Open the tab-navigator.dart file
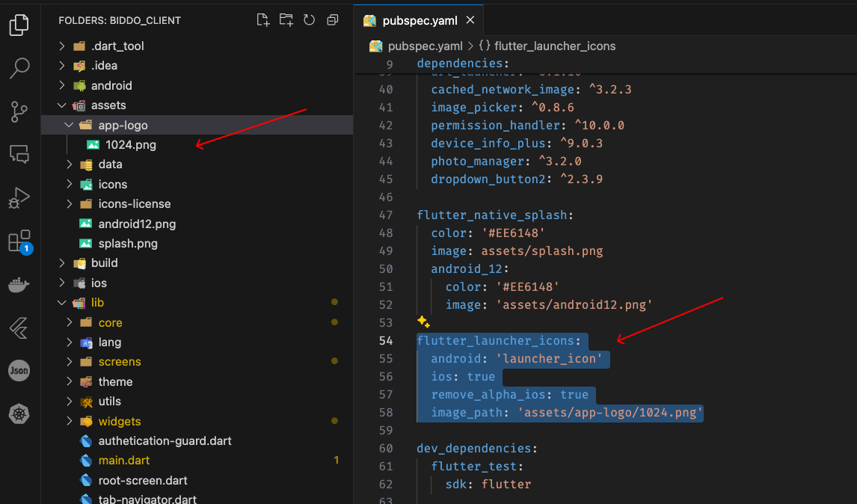The width and height of the screenshot is (857, 504). 147,499
